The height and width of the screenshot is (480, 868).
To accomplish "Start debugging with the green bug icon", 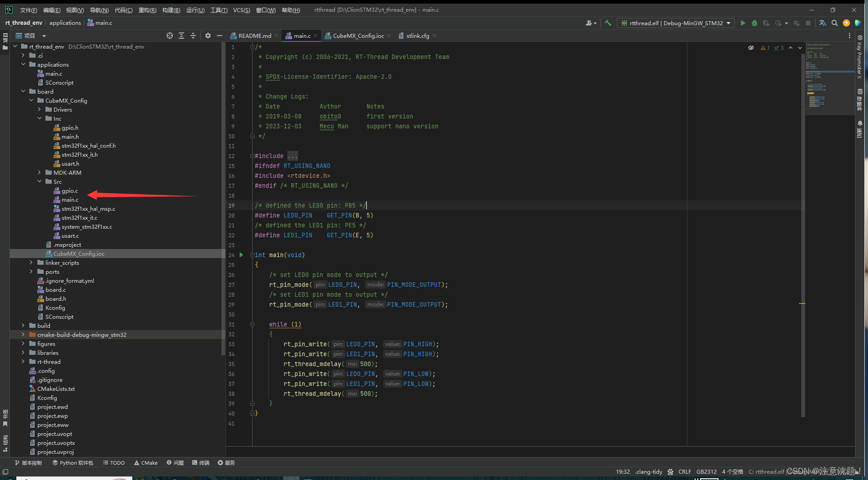I will click(755, 23).
